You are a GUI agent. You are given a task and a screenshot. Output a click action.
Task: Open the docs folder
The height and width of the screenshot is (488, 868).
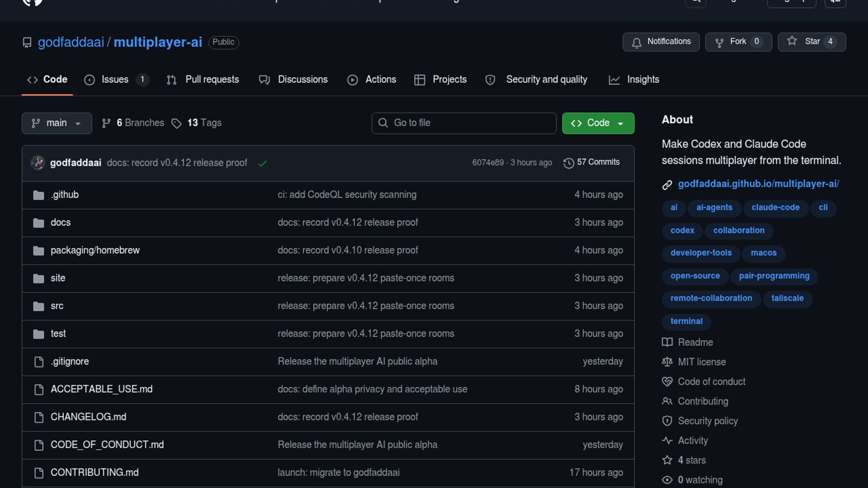[61, 222]
